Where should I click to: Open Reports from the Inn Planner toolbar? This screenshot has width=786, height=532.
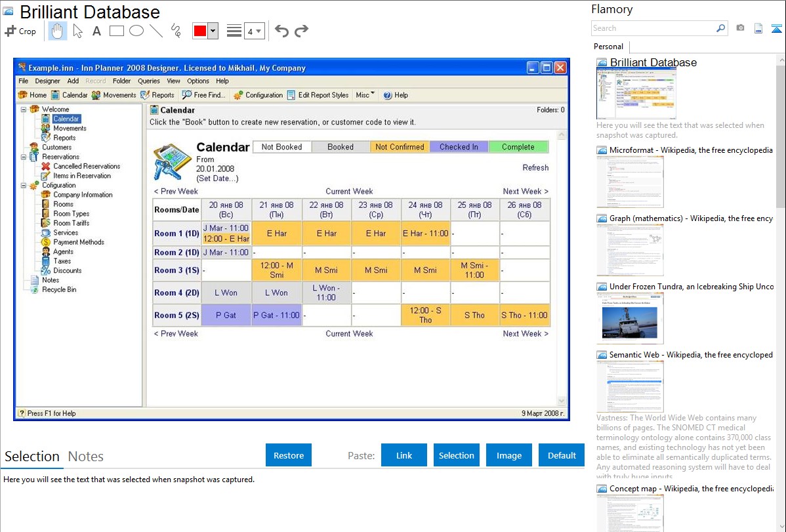click(x=157, y=94)
